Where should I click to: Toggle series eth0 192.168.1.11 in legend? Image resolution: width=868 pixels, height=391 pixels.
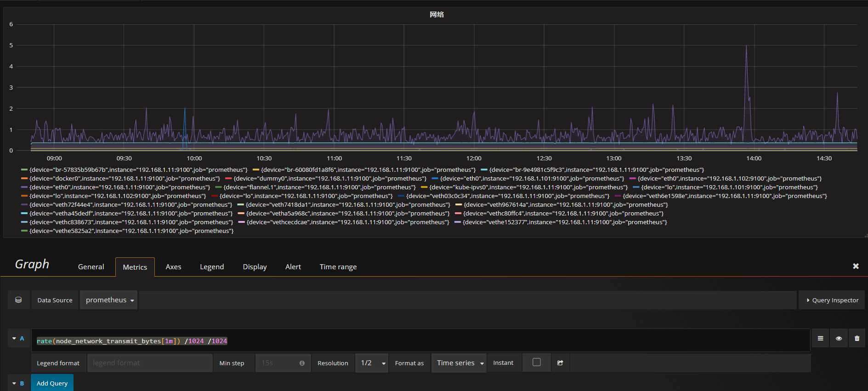pos(119,187)
